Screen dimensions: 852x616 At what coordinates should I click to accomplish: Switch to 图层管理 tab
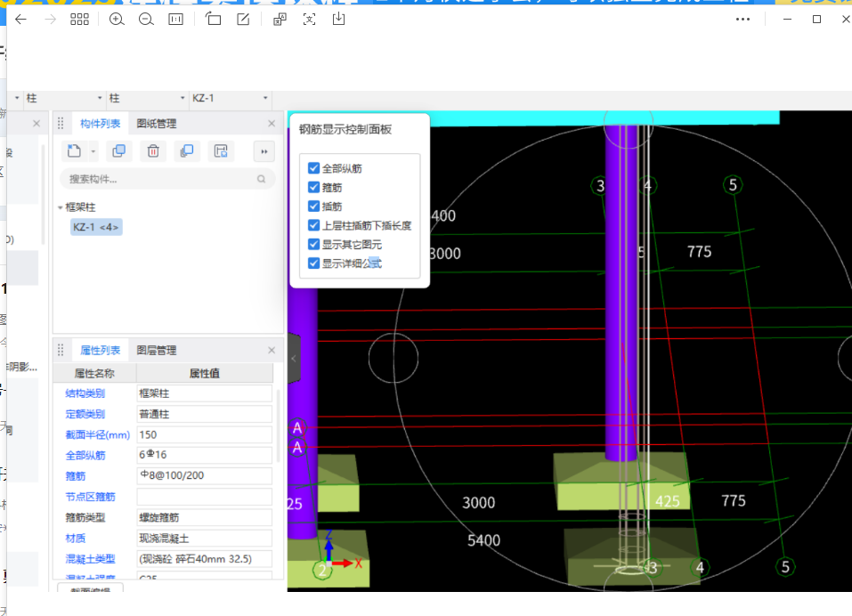click(x=157, y=351)
